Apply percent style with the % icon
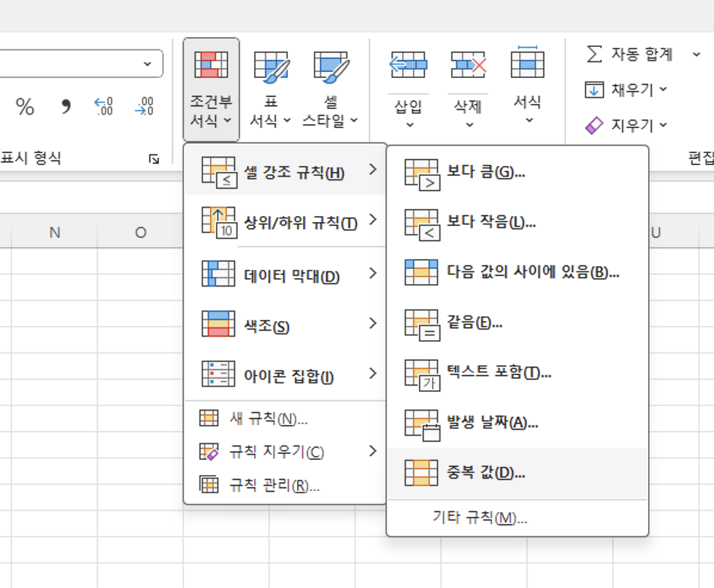Screen dimensions: 714x588 [24, 107]
